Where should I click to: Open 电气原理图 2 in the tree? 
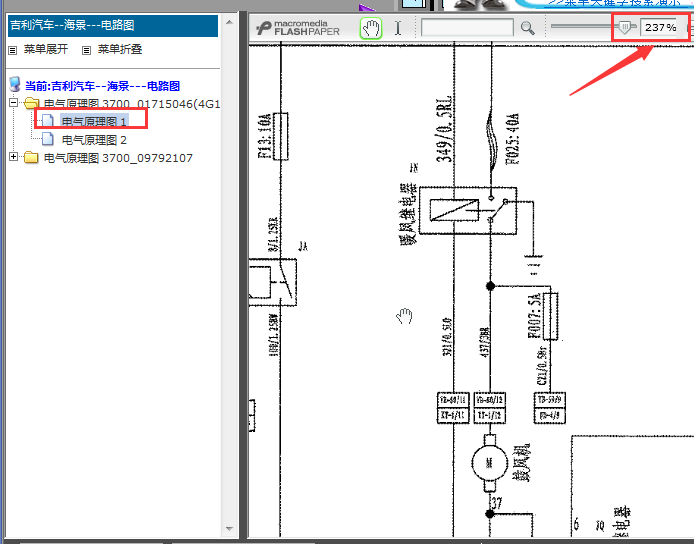94,140
